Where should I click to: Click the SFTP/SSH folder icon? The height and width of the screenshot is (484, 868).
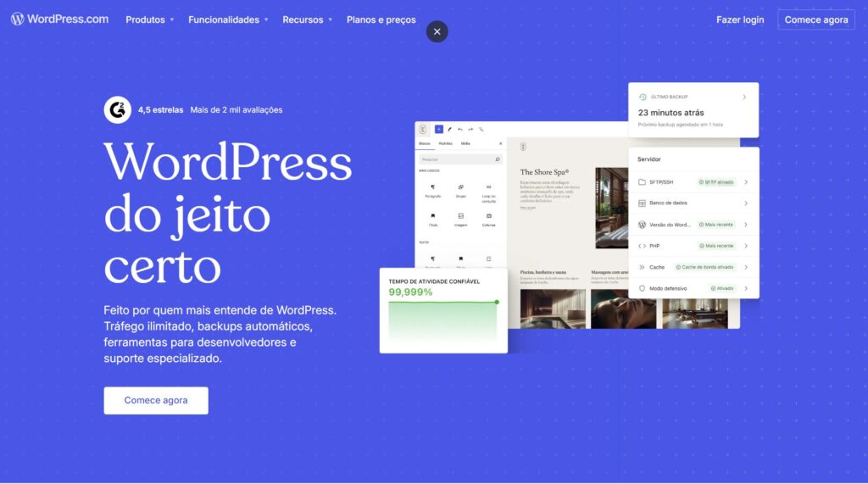(642, 181)
